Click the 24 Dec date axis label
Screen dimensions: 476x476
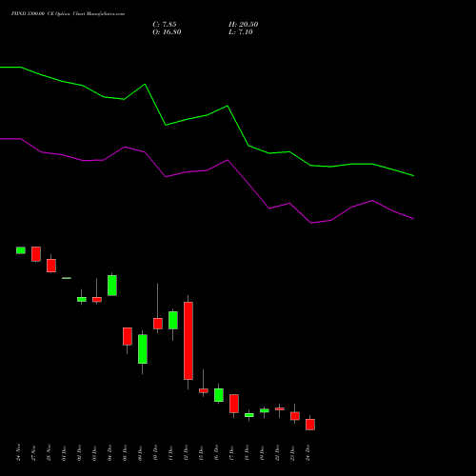(x=307, y=452)
